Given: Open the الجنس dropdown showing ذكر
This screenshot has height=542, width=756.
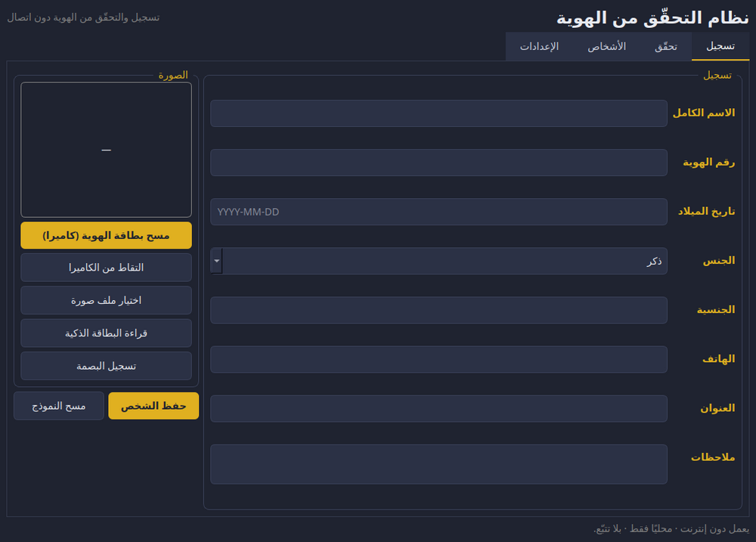Looking at the screenshot, I should click(x=438, y=261).
